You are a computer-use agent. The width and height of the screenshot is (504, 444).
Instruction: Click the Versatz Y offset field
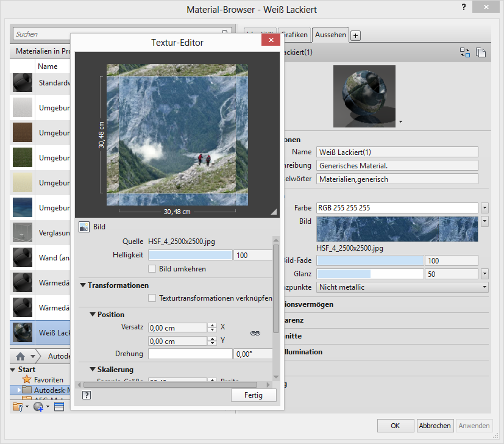coord(178,341)
